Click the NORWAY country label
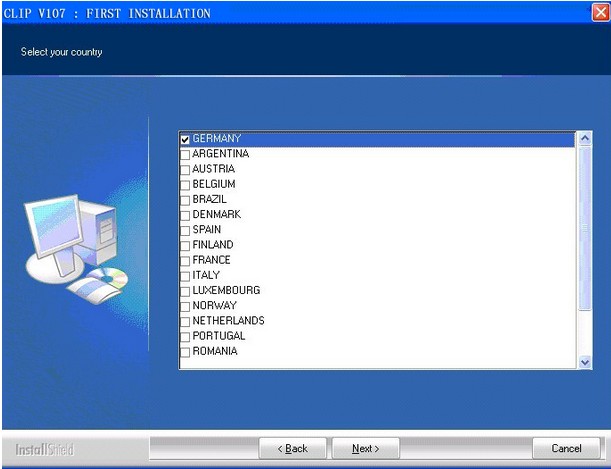Image resolution: width=611 pixels, height=469 pixels. pos(214,305)
